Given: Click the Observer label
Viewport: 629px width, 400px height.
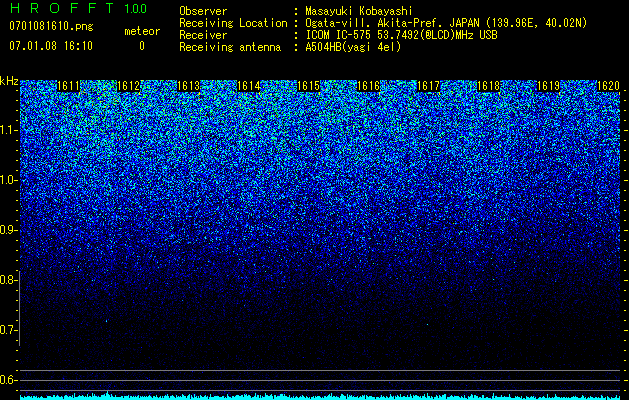Looking at the screenshot, I should click(203, 11).
